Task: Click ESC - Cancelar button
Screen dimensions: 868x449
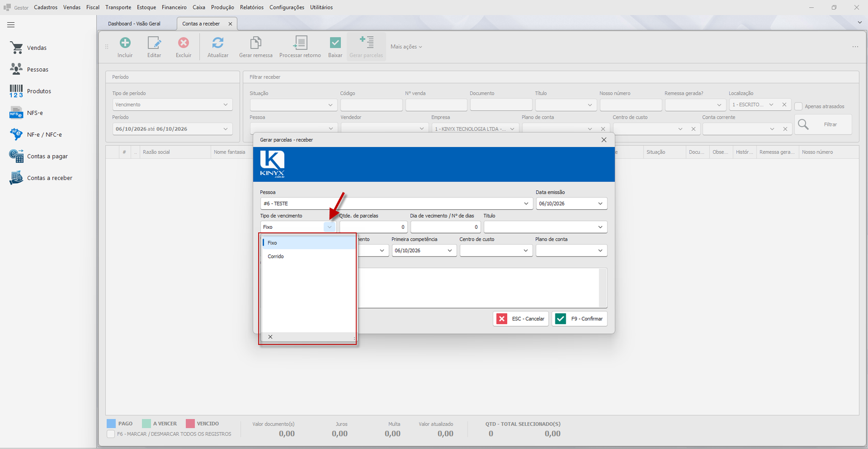Action: (x=521, y=319)
